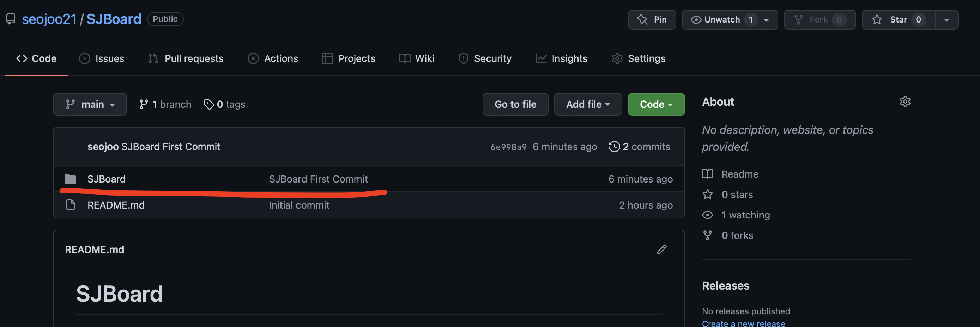
Task: Open the green Code clone dropdown
Action: (656, 104)
